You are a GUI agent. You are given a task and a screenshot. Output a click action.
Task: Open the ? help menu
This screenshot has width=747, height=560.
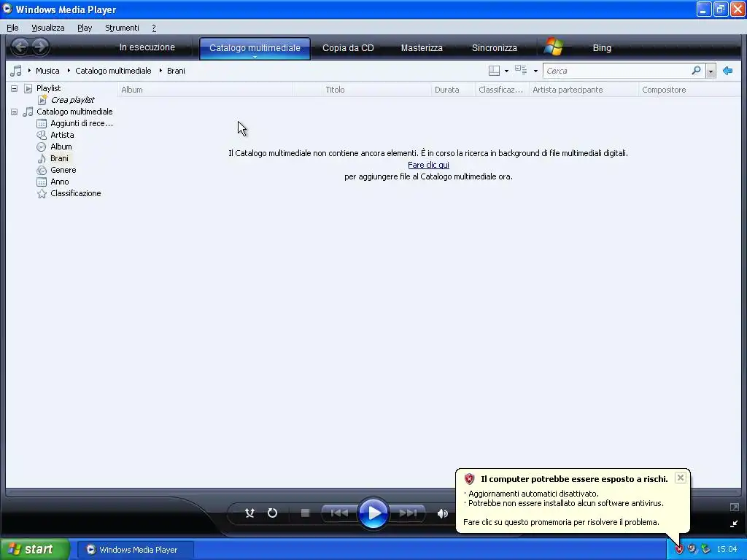pos(154,28)
